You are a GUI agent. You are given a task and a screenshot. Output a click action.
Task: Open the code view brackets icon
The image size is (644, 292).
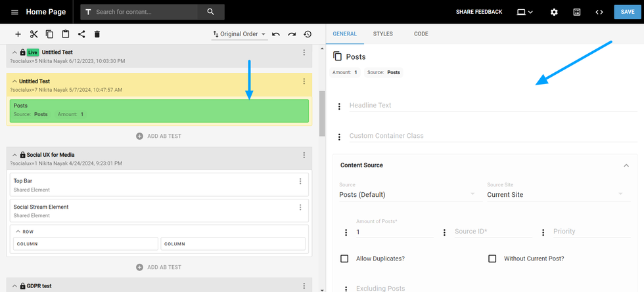click(x=599, y=12)
